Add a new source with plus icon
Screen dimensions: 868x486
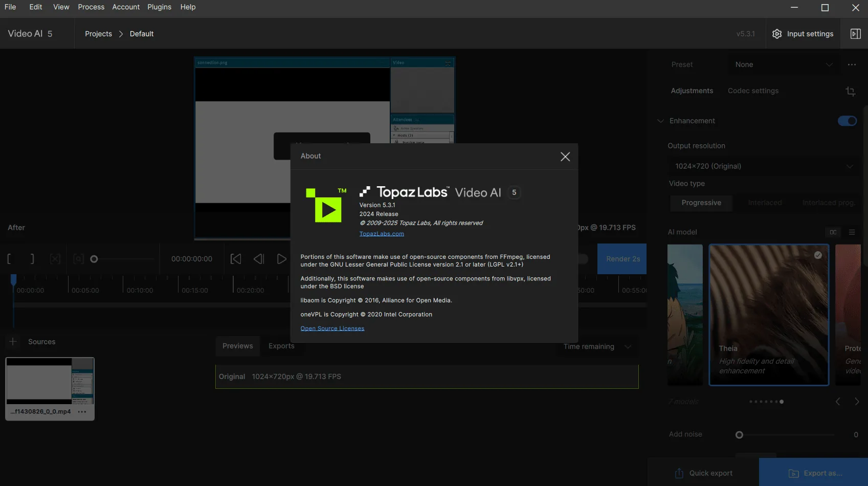click(13, 341)
